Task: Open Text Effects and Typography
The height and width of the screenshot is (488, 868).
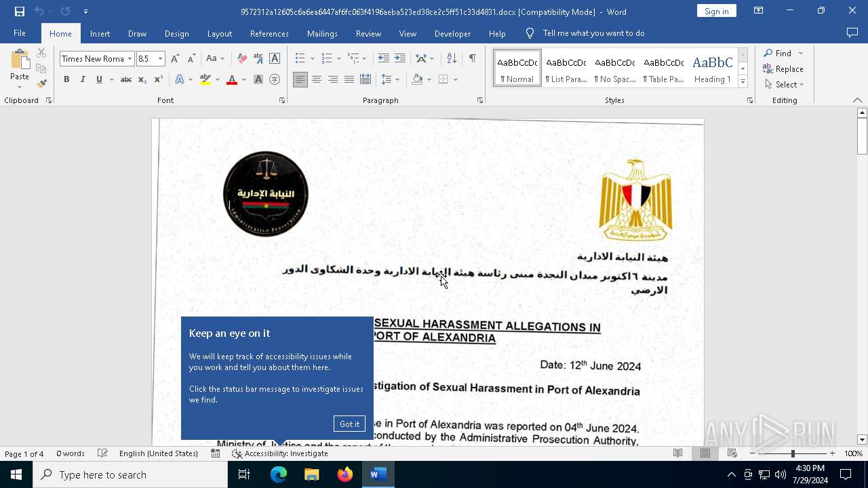Action: [x=180, y=79]
